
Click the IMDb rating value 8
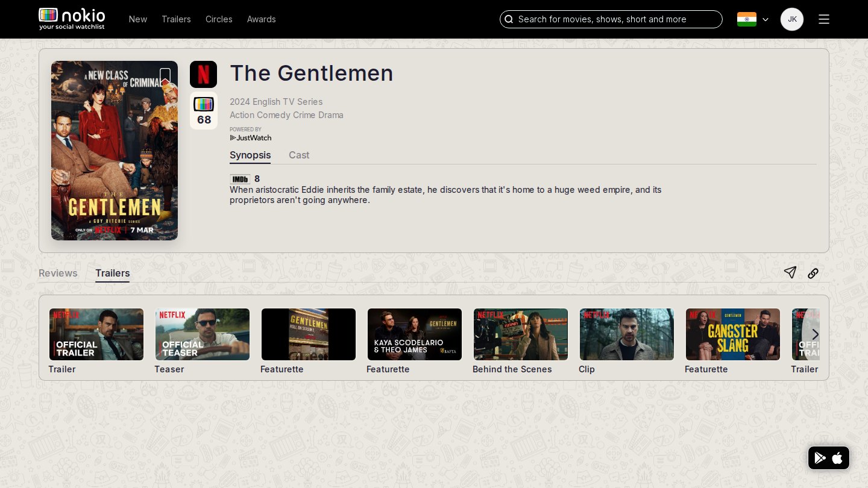pos(257,179)
